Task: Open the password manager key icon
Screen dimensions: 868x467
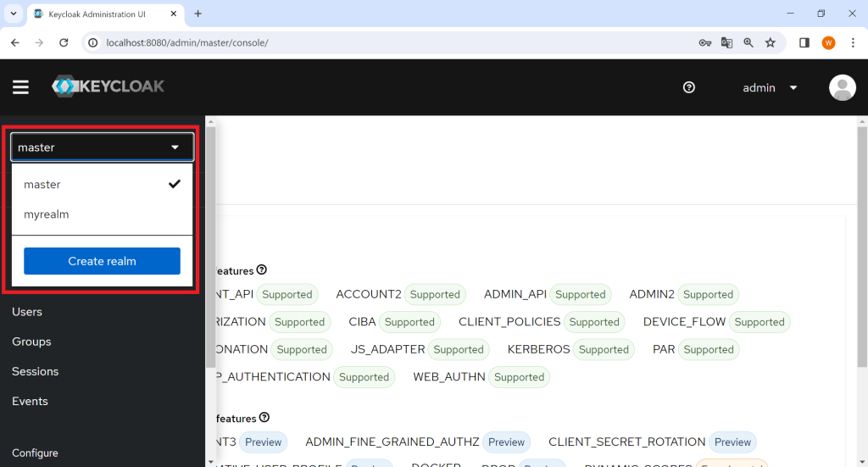Action: [x=704, y=42]
